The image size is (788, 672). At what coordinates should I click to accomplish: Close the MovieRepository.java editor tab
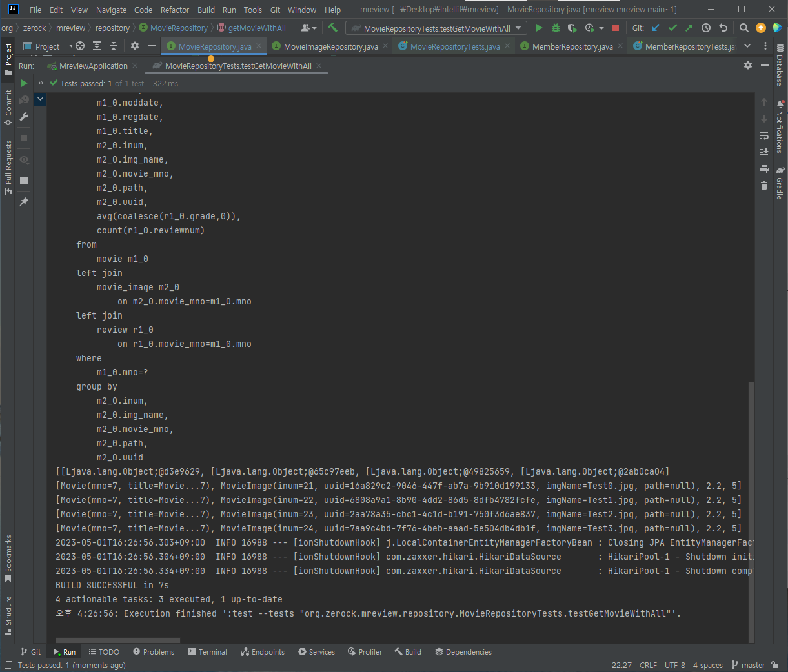pos(259,46)
